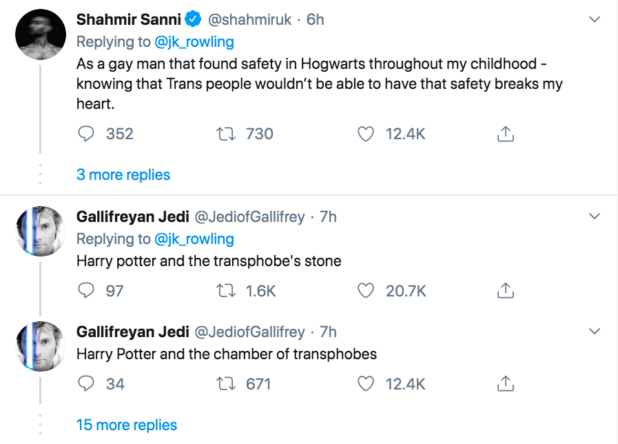The width and height of the screenshot is (618, 444).
Task: Reply to the chamber of transphobes tweet
Action: pyautogui.click(x=87, y=383)
